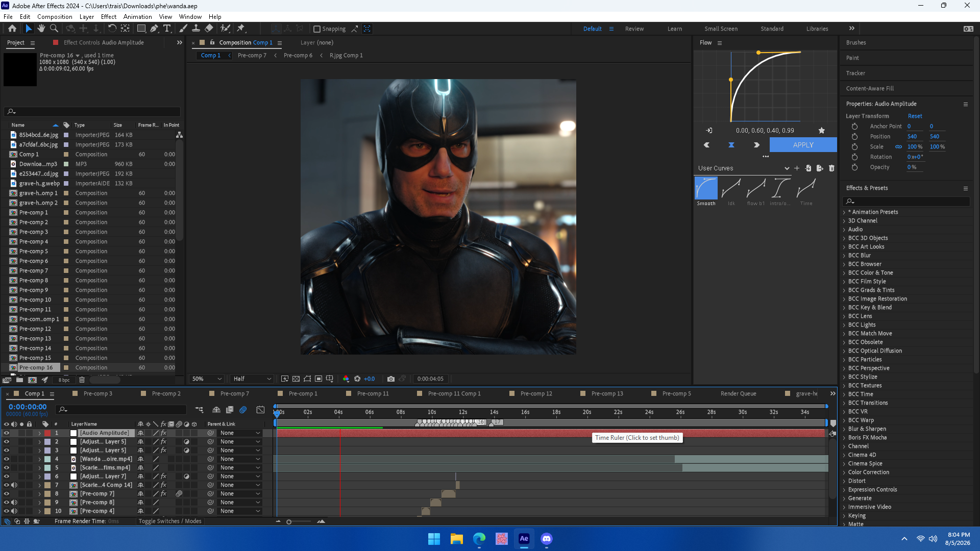Open the Effect menu
Image resolution: width=980 pixels, height=551 pixels.
[109, 17]
